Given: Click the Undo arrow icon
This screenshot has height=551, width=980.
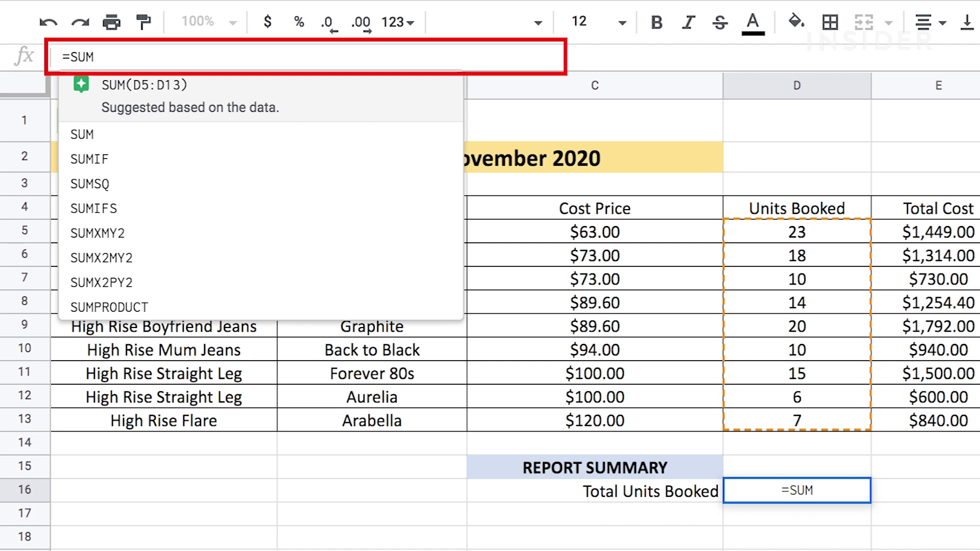Looking at the screenshot, I should (x=48, y=22).
